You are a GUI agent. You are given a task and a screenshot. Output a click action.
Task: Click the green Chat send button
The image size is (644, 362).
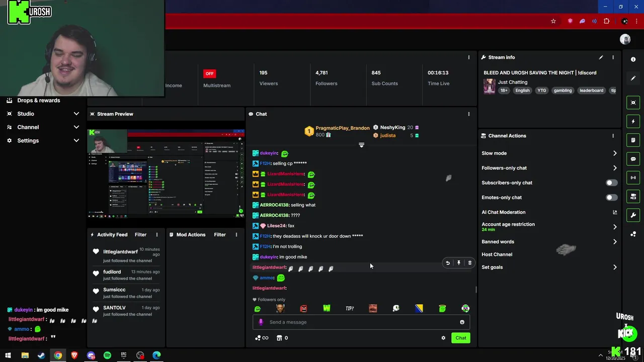[x=461, y=338]
